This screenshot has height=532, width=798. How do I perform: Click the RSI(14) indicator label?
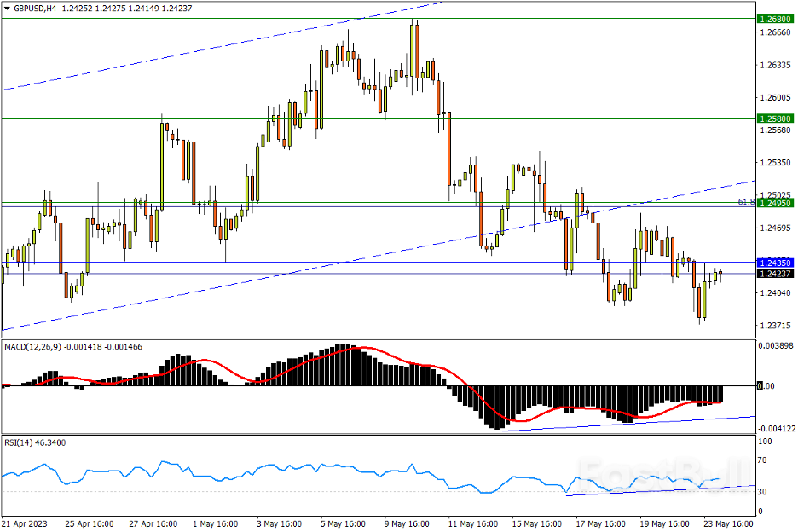tap(20, 442)
